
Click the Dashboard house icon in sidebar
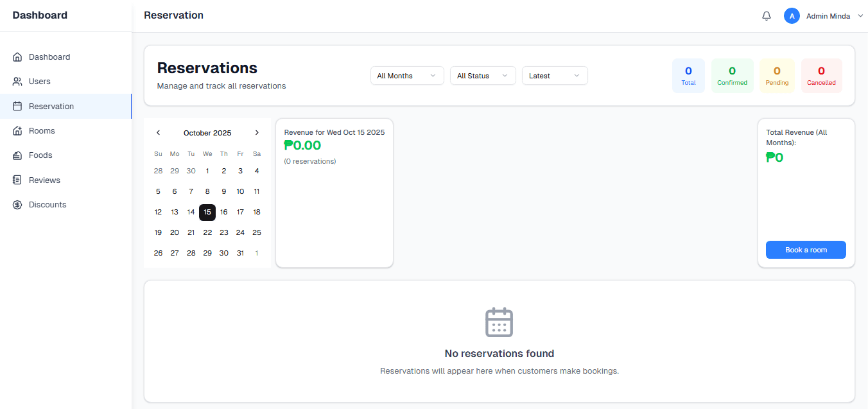tap(17, 57)
